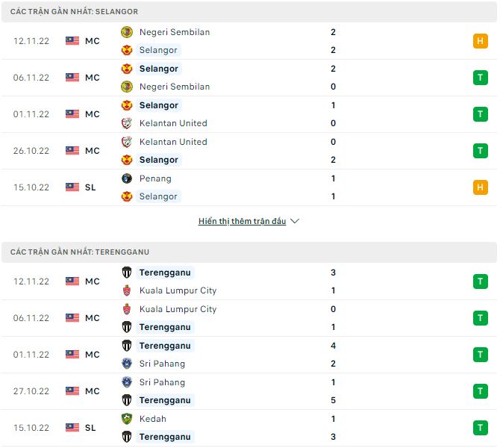Expand the 'Hiển thị thêm trận đấu' chevron
Viewport: 503px width, 448px height.
[x=295, y=221]
